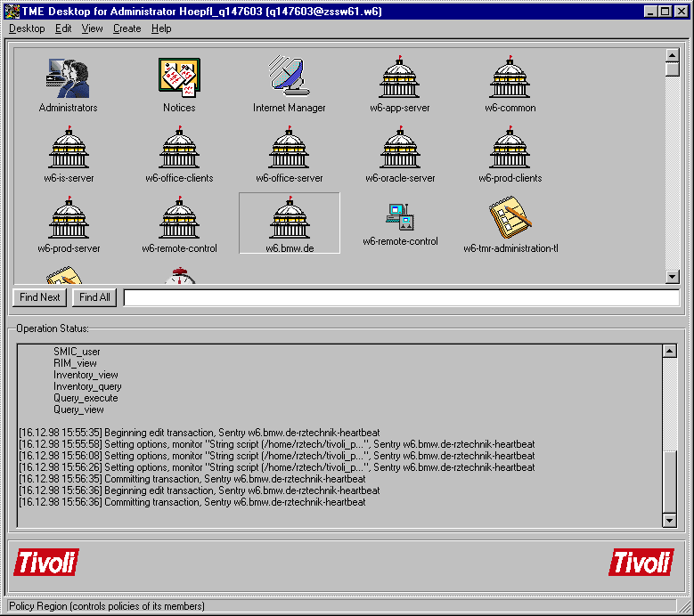This screenshot has width=694, height=616.
Task: Click the search text input field
Action: pos(402,297)
